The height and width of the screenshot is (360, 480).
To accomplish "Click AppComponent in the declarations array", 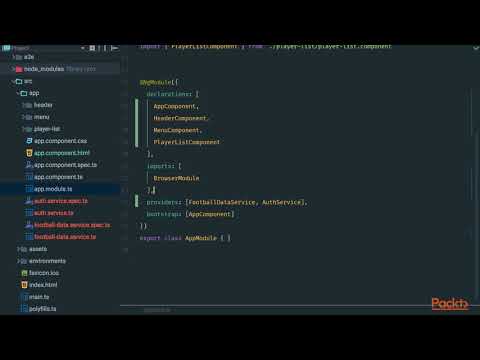I will click(174, 106).
